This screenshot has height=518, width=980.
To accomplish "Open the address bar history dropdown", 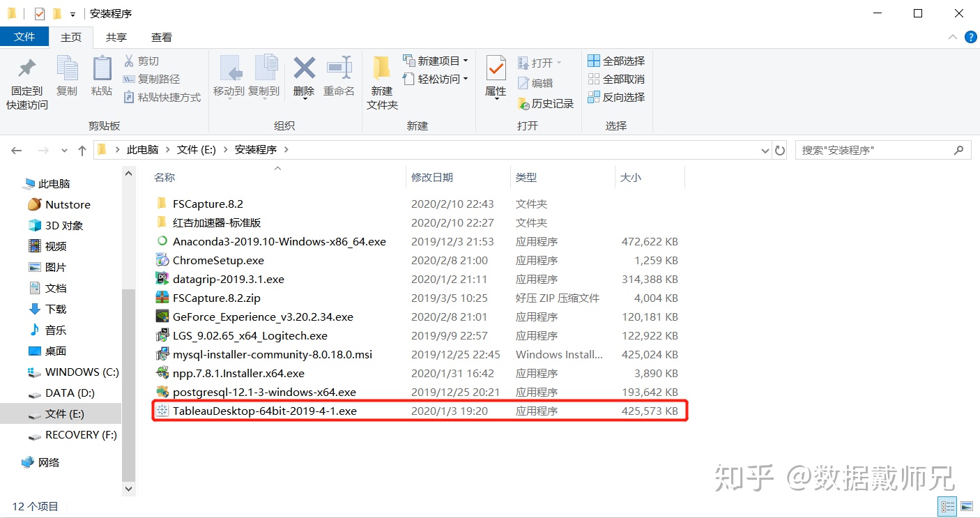I will coord(764,150).
